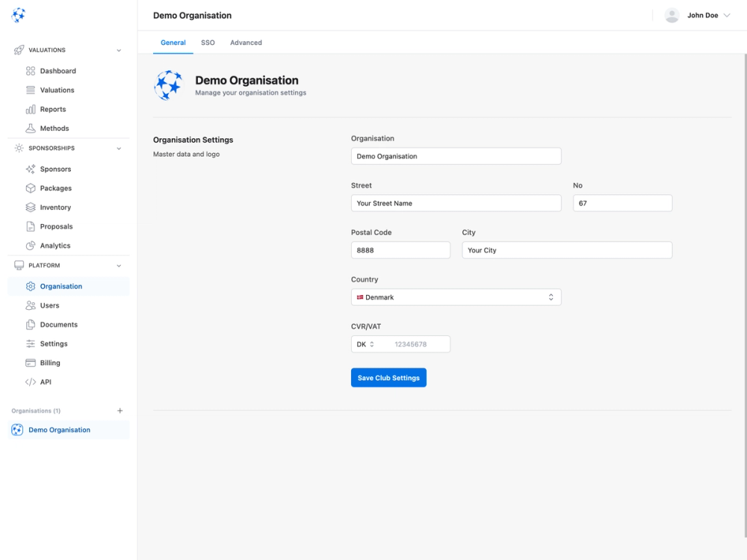Open the Billing section
The image size is (747, 560).
(30, 362)
